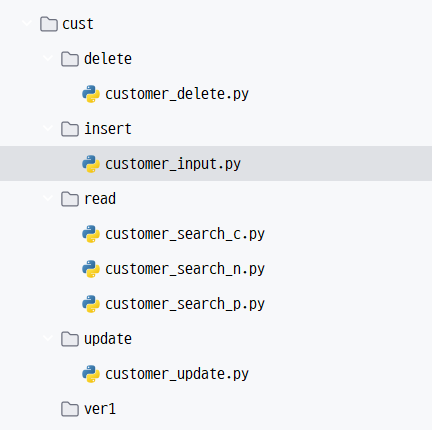Open customer_search_c.py file name
Screen dimensions: 432x430
coord(185,234)
